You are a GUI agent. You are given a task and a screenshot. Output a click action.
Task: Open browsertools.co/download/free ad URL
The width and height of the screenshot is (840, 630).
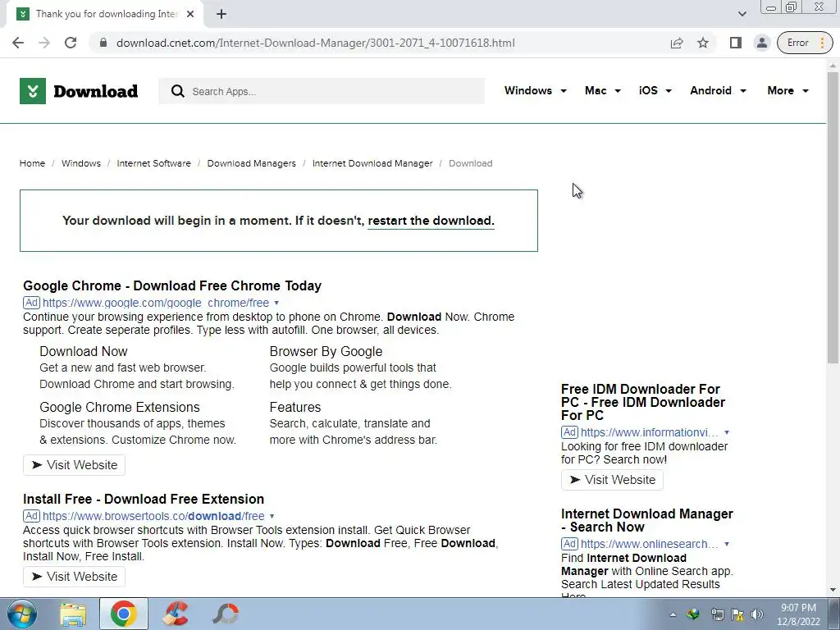pyautogui.click(x=153, y=516)
